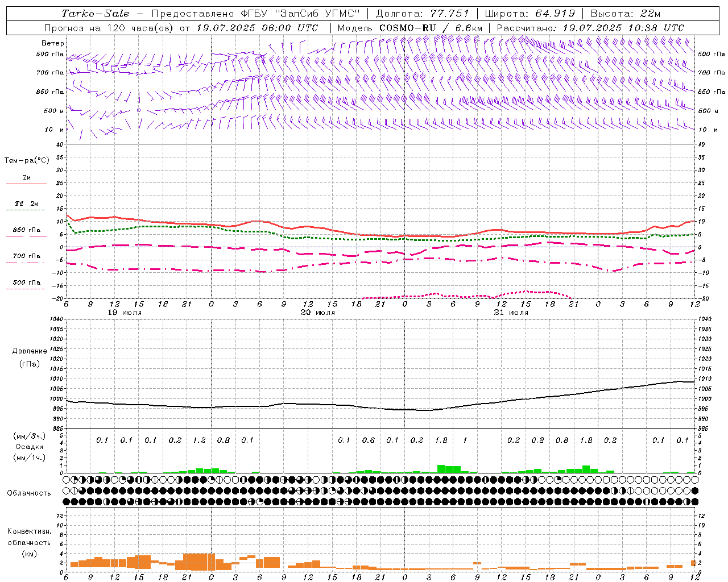Click the '21 июля' date label
Screen dimensions: 728x582
(511, 313)
